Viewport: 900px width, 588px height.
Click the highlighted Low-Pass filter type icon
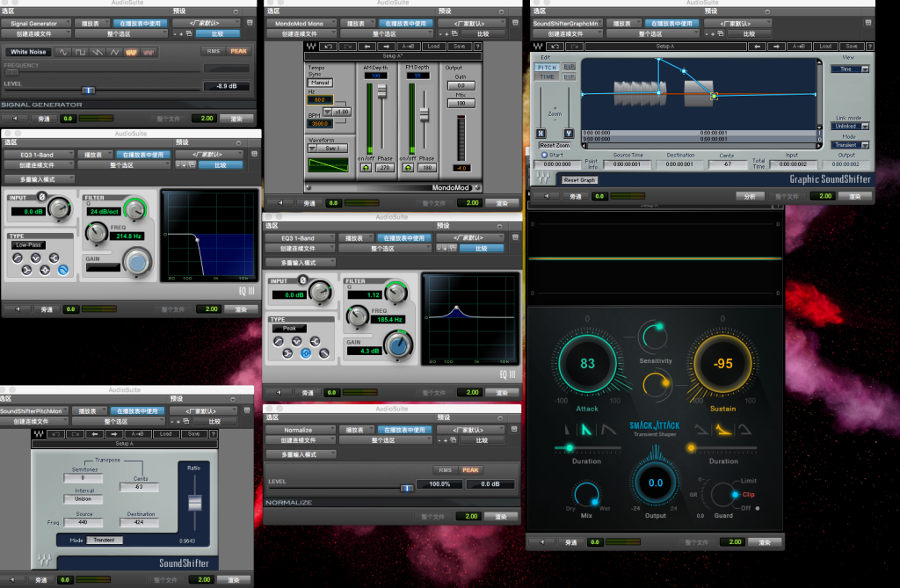63,270
